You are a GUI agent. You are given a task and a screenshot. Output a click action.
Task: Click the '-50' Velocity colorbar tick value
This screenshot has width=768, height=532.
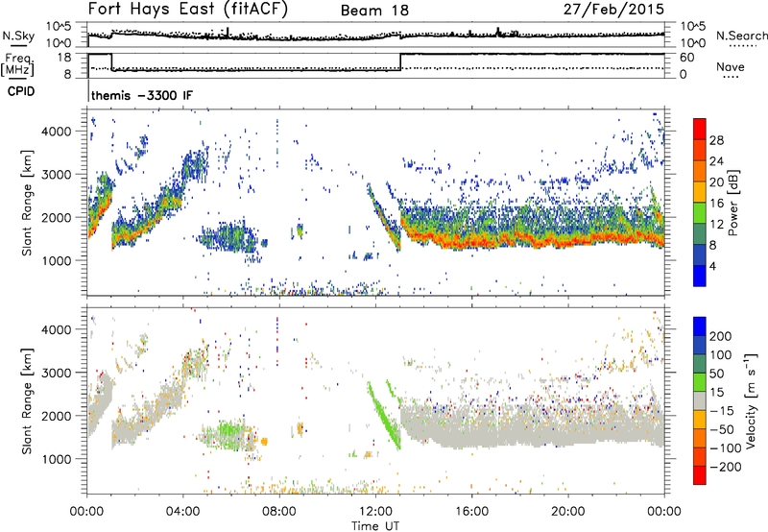(x=722, y=429)
